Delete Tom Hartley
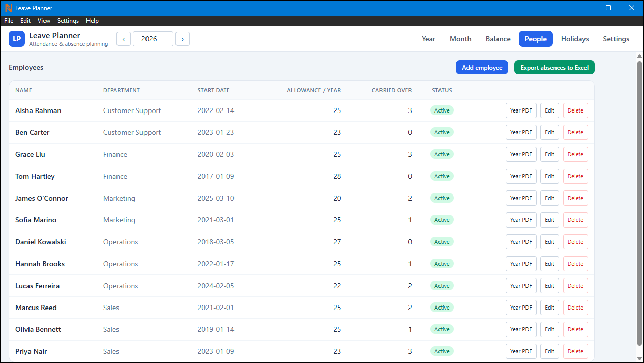Viewport: 644px width, 363px height. click(575, 176)
